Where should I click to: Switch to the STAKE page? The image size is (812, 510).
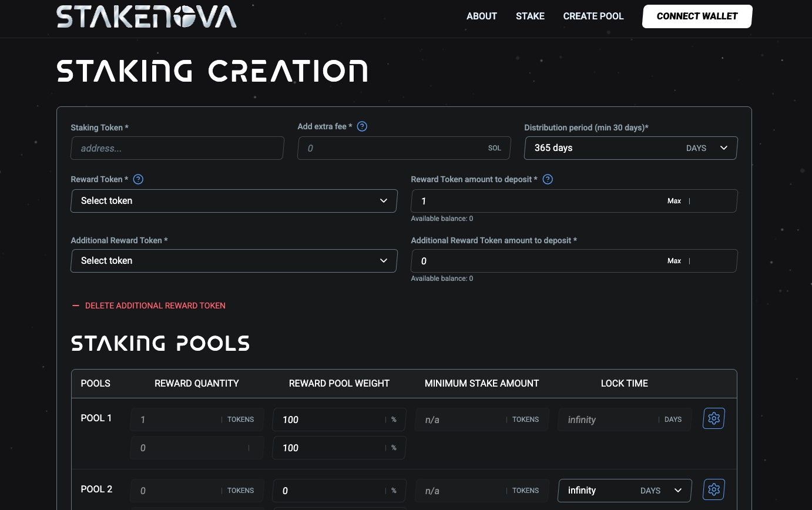[x=530, y=16]
